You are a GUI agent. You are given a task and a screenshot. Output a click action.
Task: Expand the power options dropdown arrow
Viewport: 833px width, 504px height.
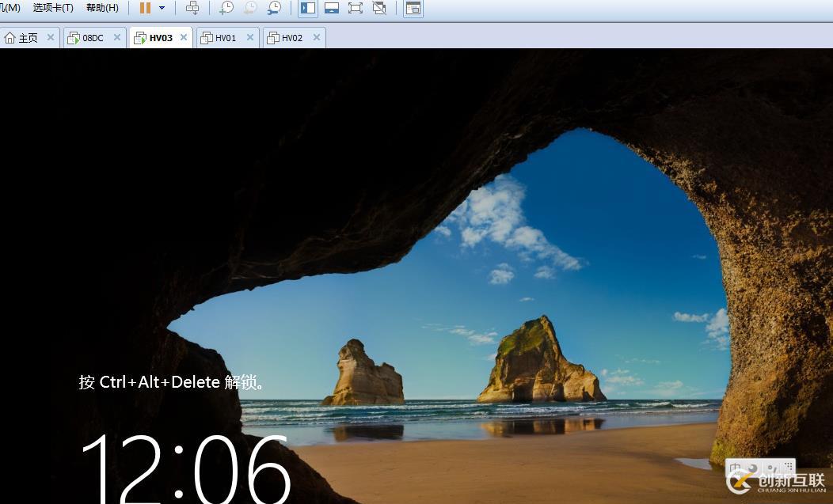pos(162,8)
